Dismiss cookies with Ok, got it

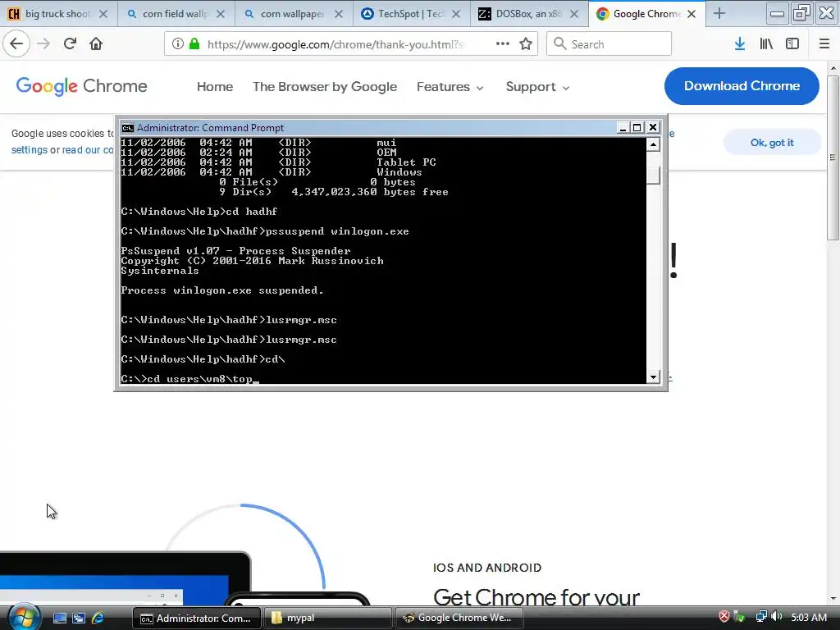[772, 143]
